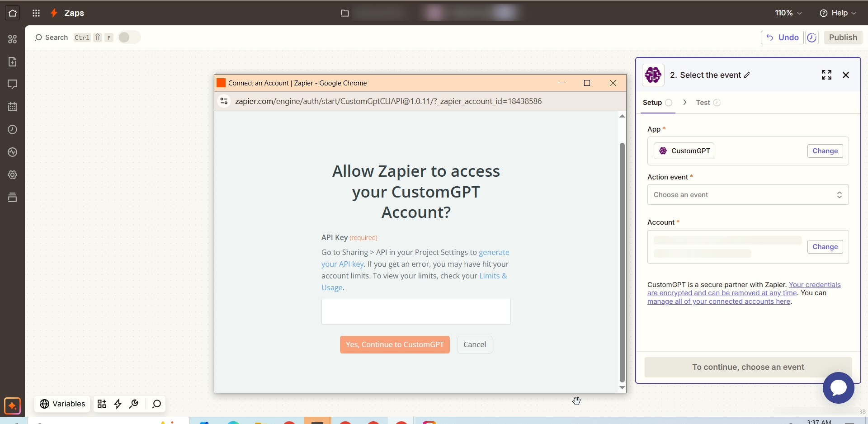The image size is (868, 424).
Task: Toggle the switch next to Search
Action: [x=129, y=38]
